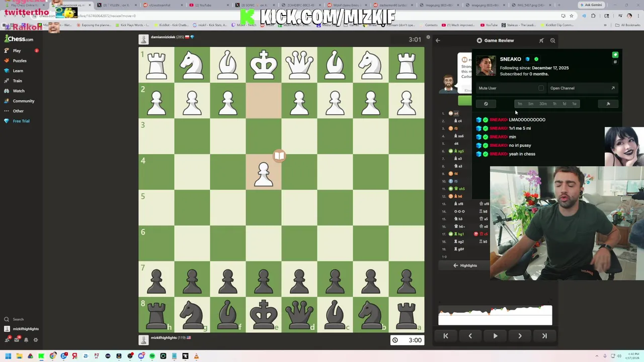Screen dimensions: 644x362
Task: Select move 6. xg5 in move list
Action: (x=460, y=151)
